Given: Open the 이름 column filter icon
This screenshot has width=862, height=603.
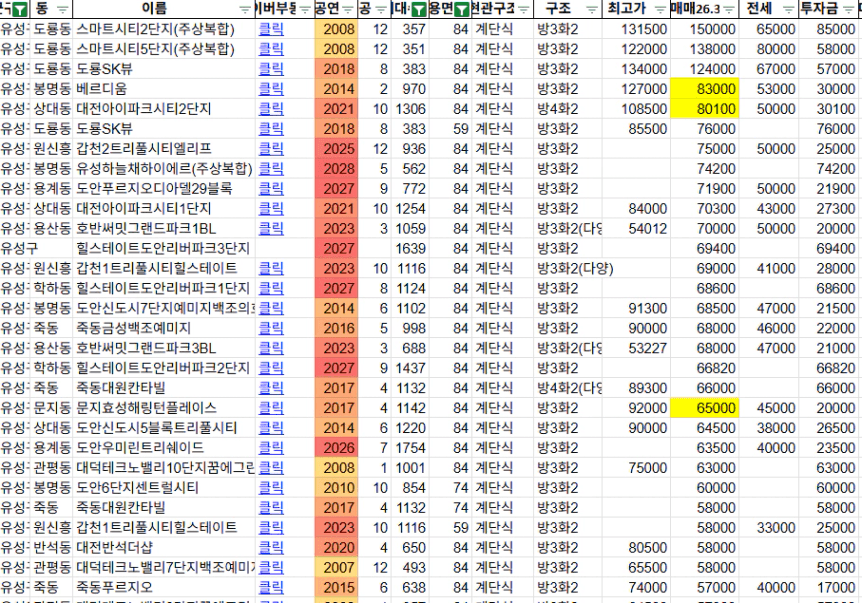Looking at the screenshot, I should click(x=244, y=9).
